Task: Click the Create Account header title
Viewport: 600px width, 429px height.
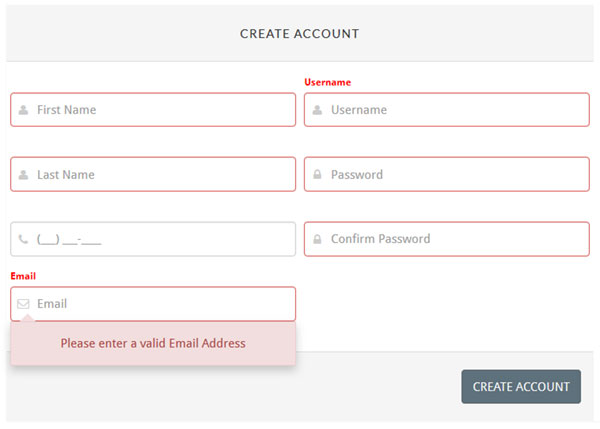Action: [299, 34]
